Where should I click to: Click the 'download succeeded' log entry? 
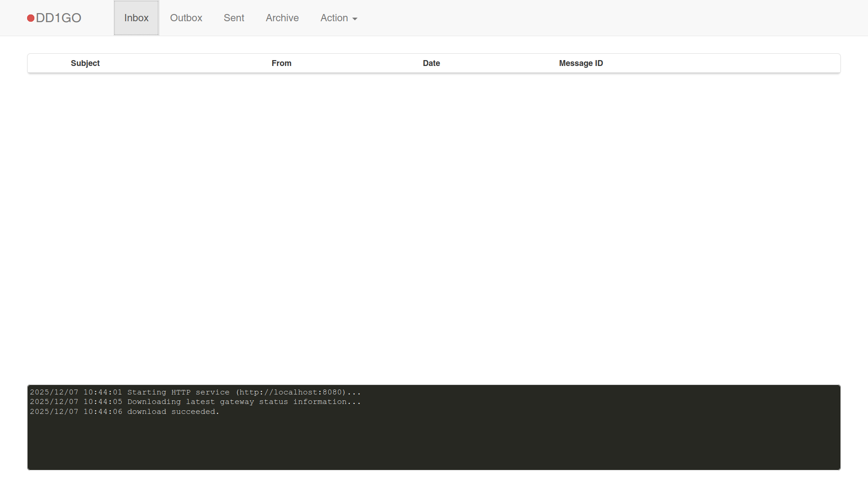click(x=173, y=412)
